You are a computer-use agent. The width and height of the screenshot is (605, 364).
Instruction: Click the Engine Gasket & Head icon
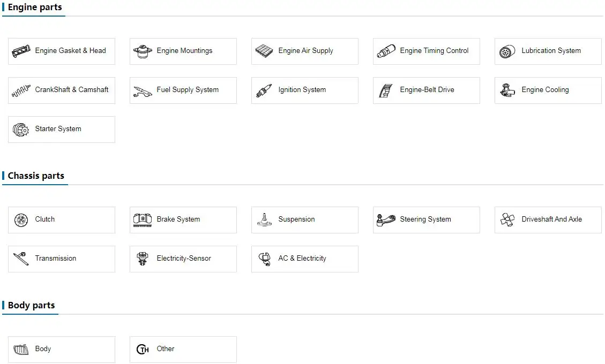(x=21, y=51)
